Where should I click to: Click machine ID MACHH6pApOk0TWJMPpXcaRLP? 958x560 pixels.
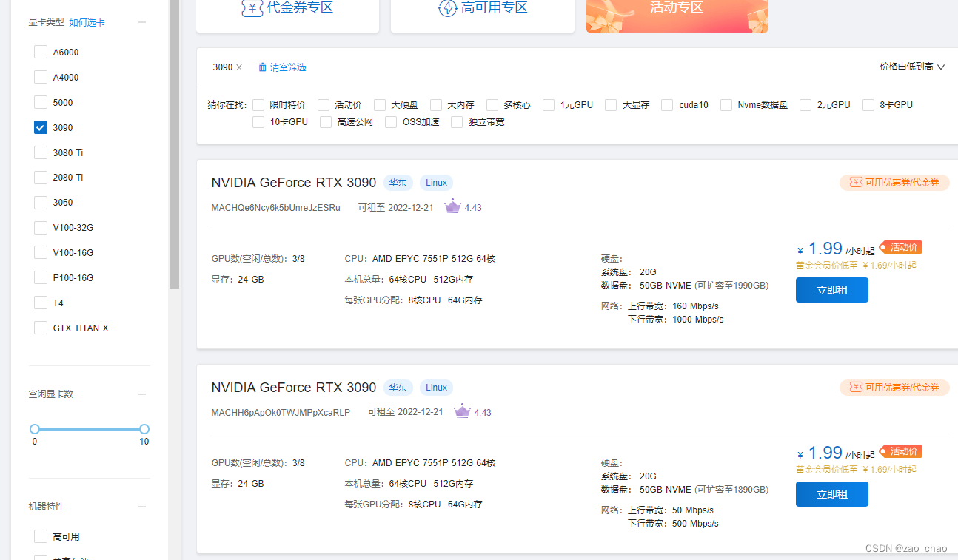click(281, 412)
